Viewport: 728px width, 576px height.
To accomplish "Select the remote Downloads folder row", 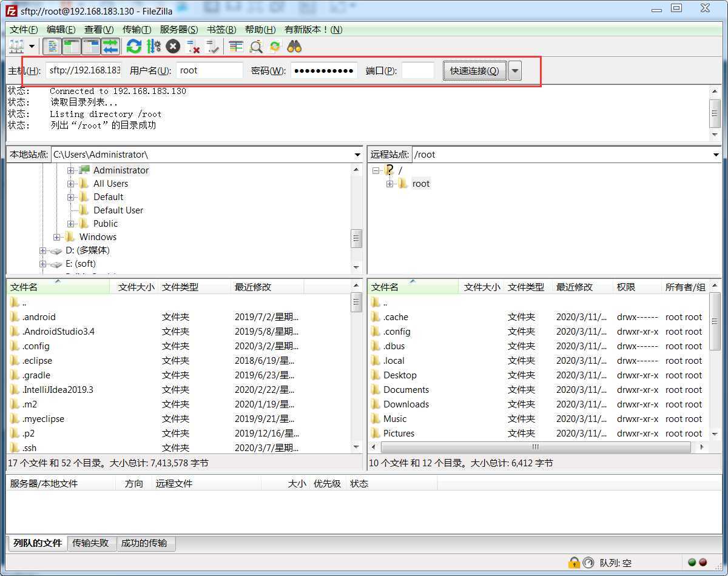I will (538, 404).
